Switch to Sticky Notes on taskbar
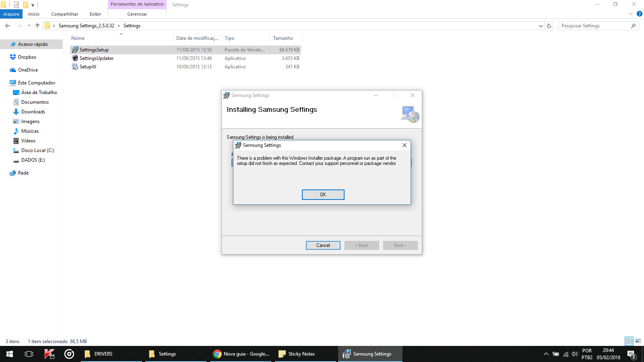The height and width of the screenshot is (362, 644). 305,354
